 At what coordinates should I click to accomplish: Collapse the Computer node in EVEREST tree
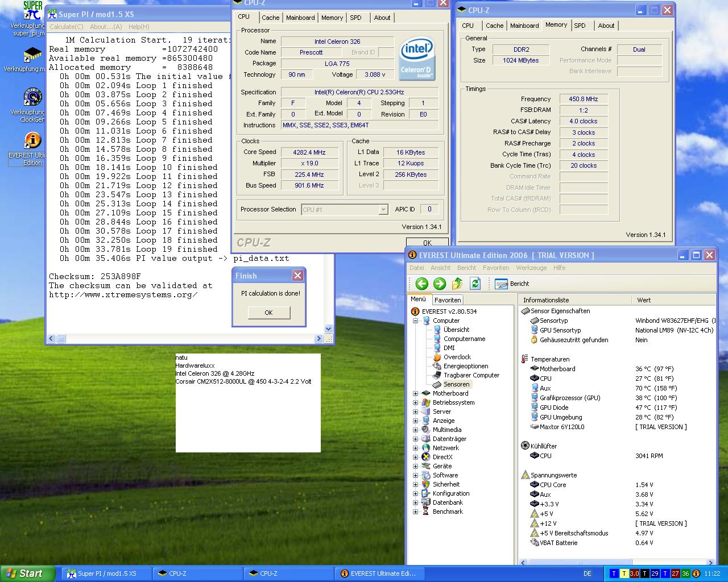click(x=415, y=321)
